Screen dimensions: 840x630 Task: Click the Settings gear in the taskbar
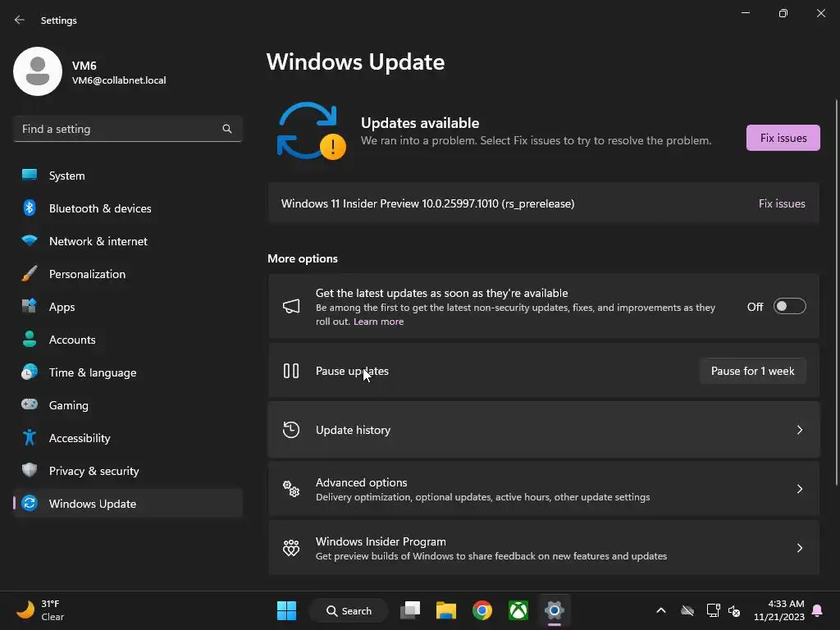coord(555,610)
